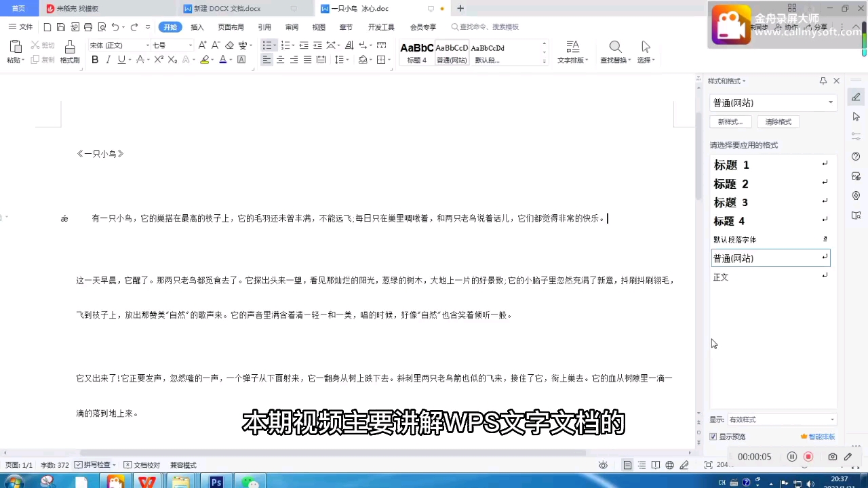This screenshot has width=868, height=488.
Task: Click the 智能排版 link
Action: (x=818, y=436)
